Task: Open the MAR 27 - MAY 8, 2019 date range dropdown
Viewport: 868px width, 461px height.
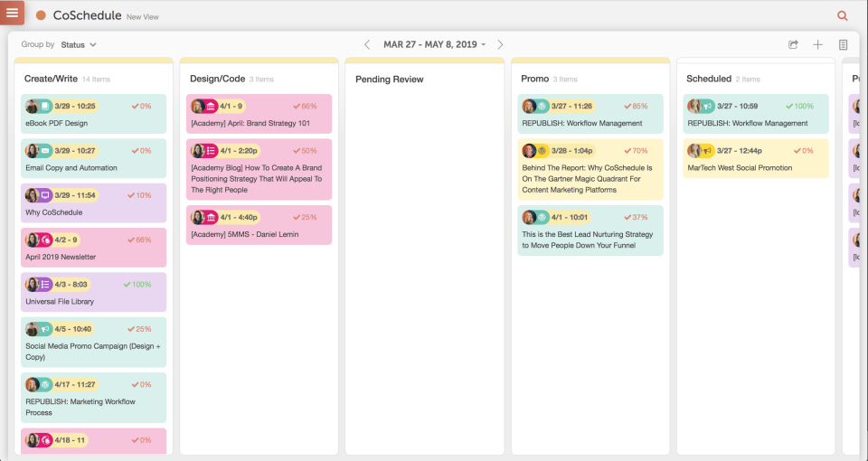Action: pyautogui.click(x=435, y=45)
